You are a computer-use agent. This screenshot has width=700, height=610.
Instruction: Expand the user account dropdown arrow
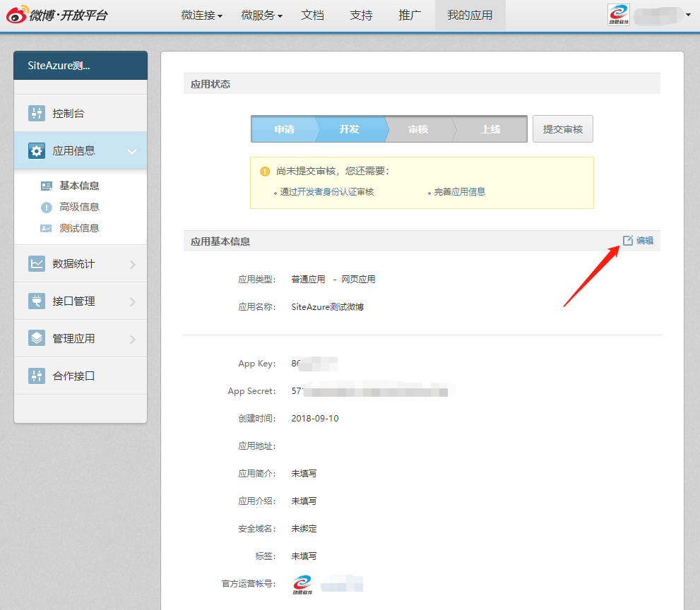tap(688, 14)
